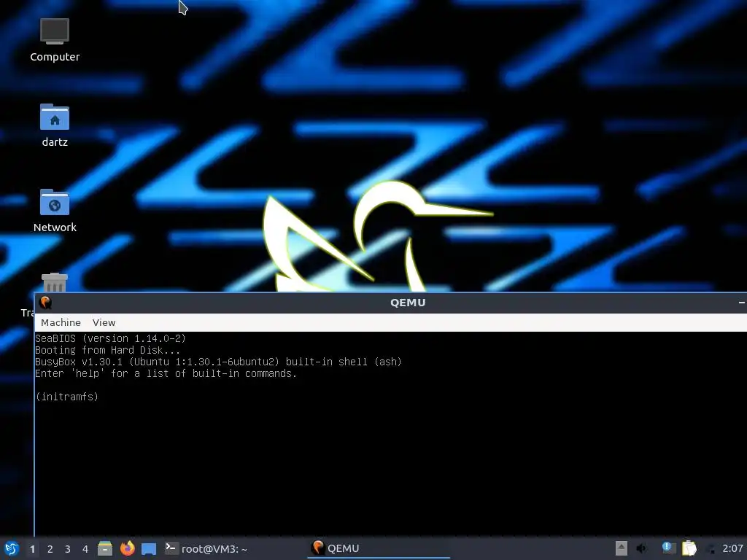Screen dimensions: 747x560
Task: Switch to workspace 3
Action: coord(68,549)
